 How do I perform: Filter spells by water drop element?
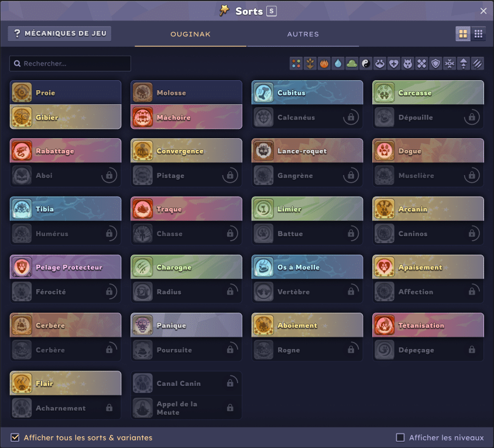pyautogui.click(x=338, y=64)
